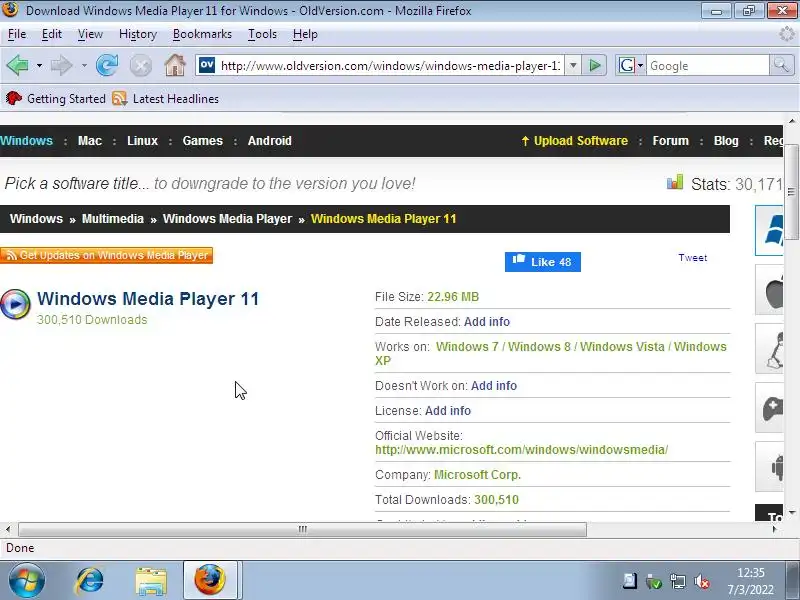Open the Windows category sidebar icon
This screenshot has height=600, width=800.
769,231
